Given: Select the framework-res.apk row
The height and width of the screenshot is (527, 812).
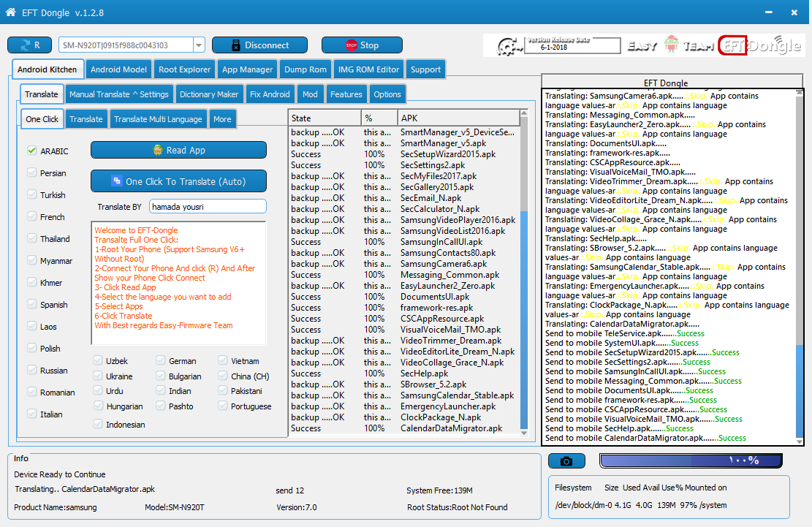Looking at the screenshot, I should (x=403, y=308).
